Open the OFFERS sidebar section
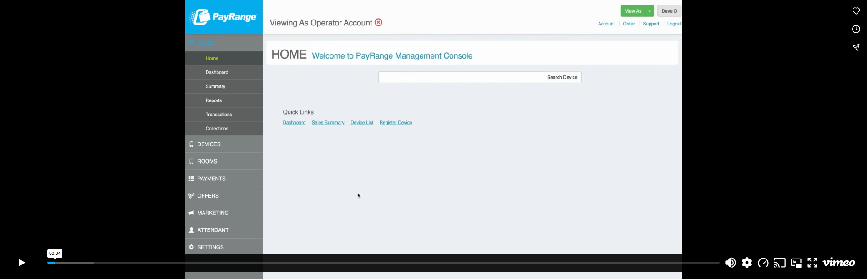The image size is (868, 279). point(224,196)
